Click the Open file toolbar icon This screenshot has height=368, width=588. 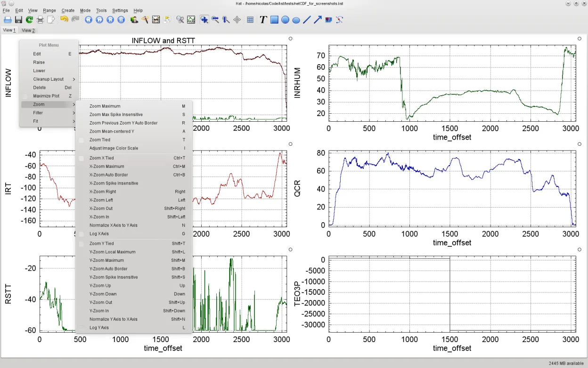tap(8, 20)
